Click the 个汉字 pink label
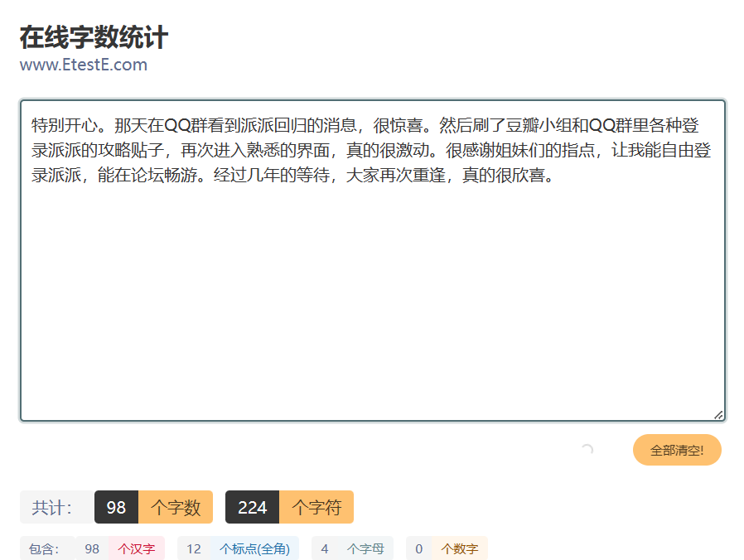 [137, 548]
